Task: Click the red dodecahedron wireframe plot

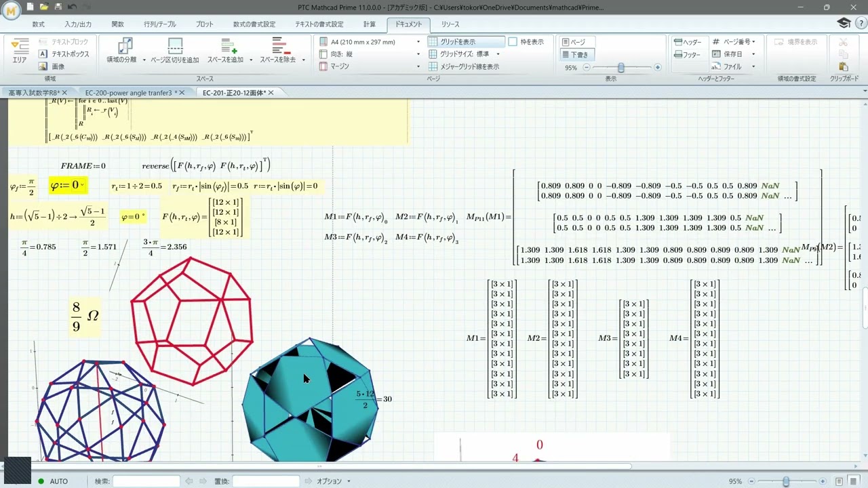Action: (x=192, y=321)
